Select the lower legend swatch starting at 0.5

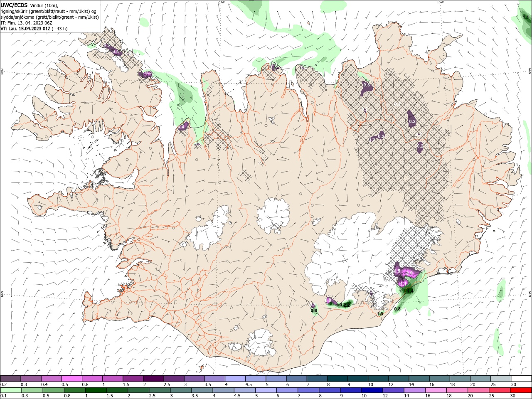[53, 390]
